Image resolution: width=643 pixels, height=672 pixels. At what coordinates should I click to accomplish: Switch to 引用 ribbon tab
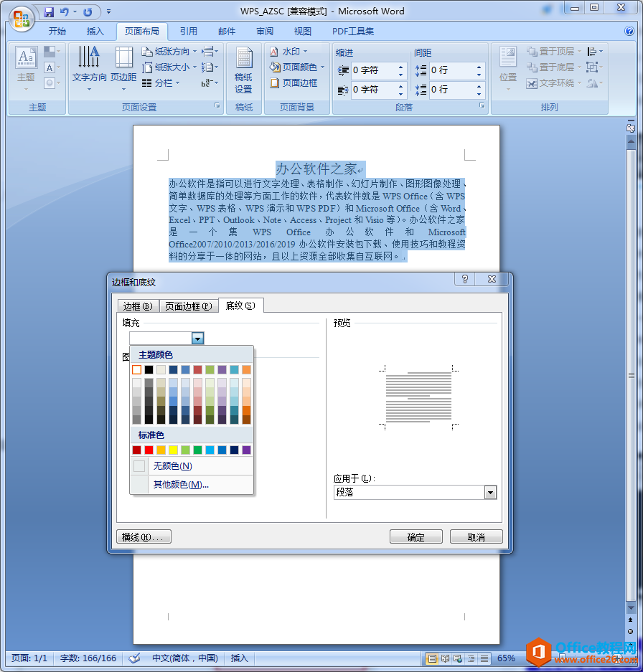point(188,32)
